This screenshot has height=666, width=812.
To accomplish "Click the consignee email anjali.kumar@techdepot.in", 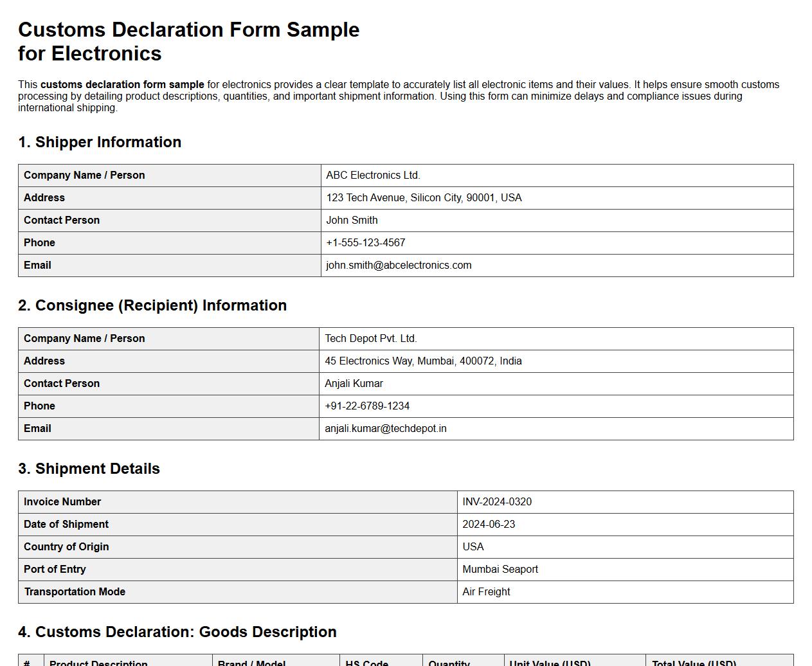I will (x=386, y=428).
